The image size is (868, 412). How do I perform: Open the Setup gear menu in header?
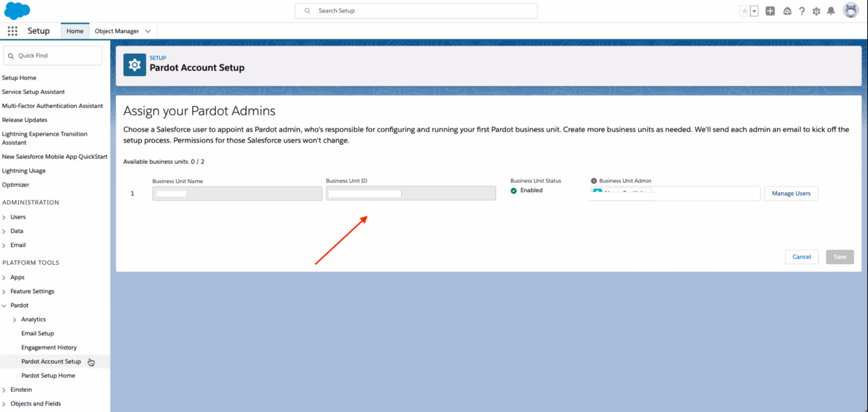816,11
